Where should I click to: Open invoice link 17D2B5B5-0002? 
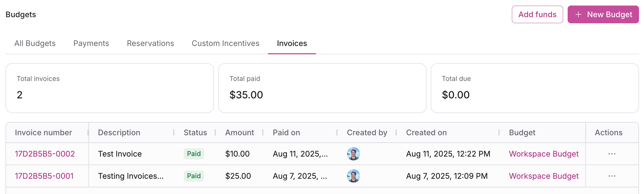coord(45,154)
